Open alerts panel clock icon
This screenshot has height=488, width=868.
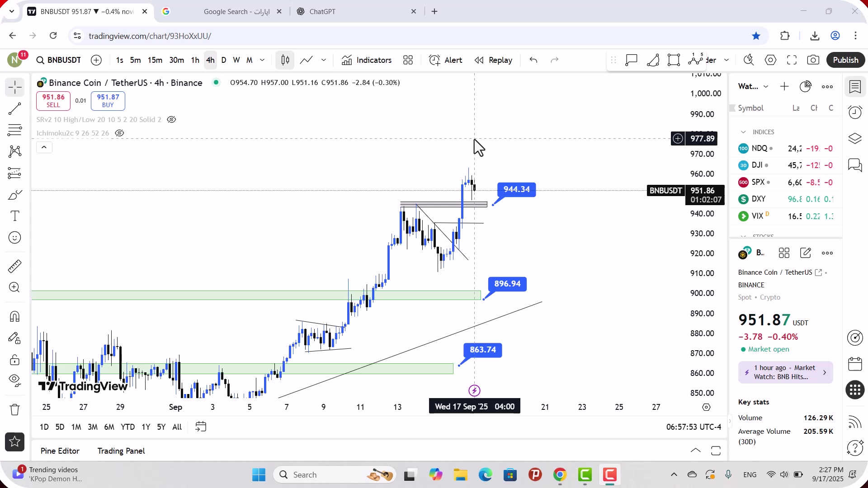[x=855, y=112]
